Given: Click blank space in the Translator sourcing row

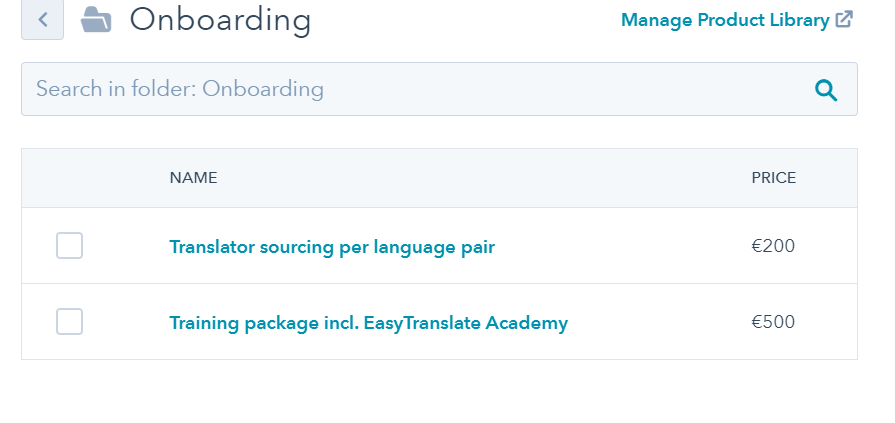Looking at the screenshot, I should pyautogui.click(x=620, y=246).
